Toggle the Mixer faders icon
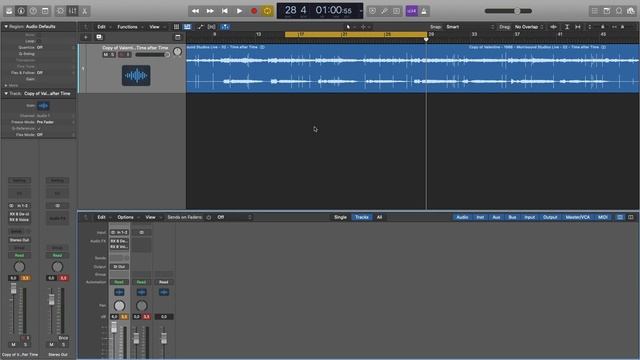Viewport: 640px width, 360px height. 73,11
